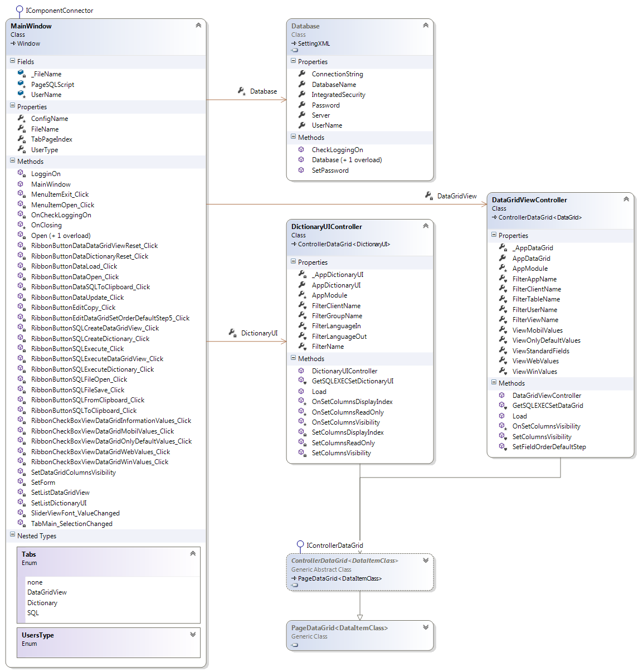
Task: Select the method icon beside SliderViewFont_ValueChanged
Action: click(21, 513)
